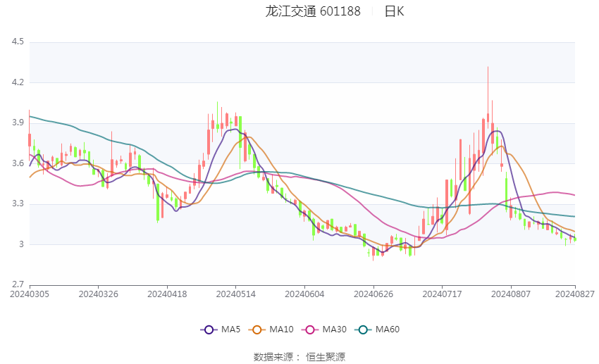
Task: Click the data source text 数据来源：恒生聚源
Action: click(299, 357)
